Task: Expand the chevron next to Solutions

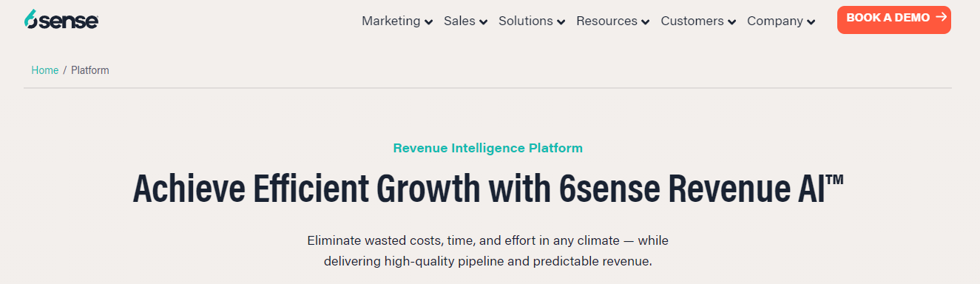Action: click(561, 22)
